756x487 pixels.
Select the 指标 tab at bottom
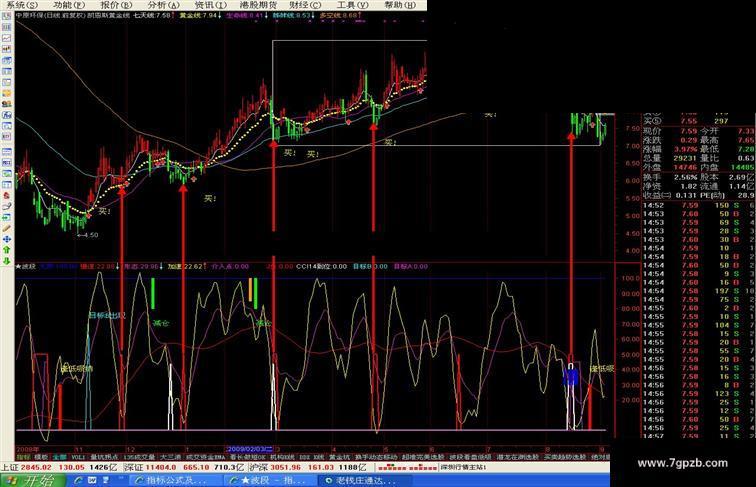point(23,457)
